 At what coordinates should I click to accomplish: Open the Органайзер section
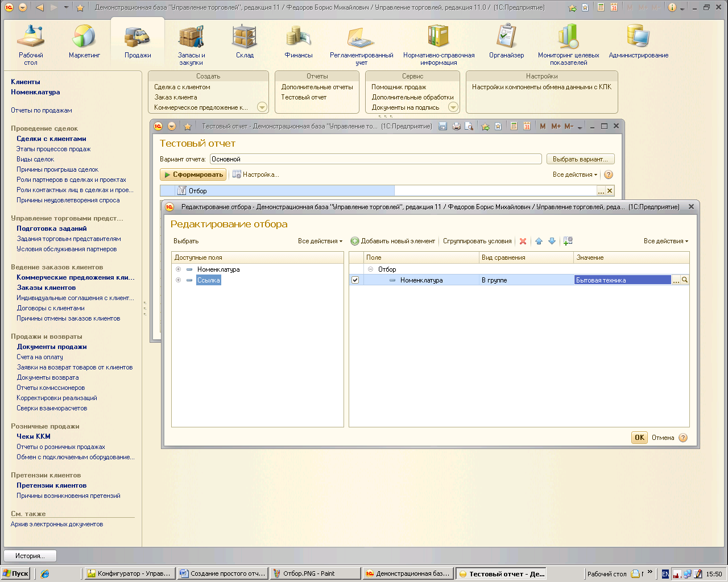tap(506, 42)
